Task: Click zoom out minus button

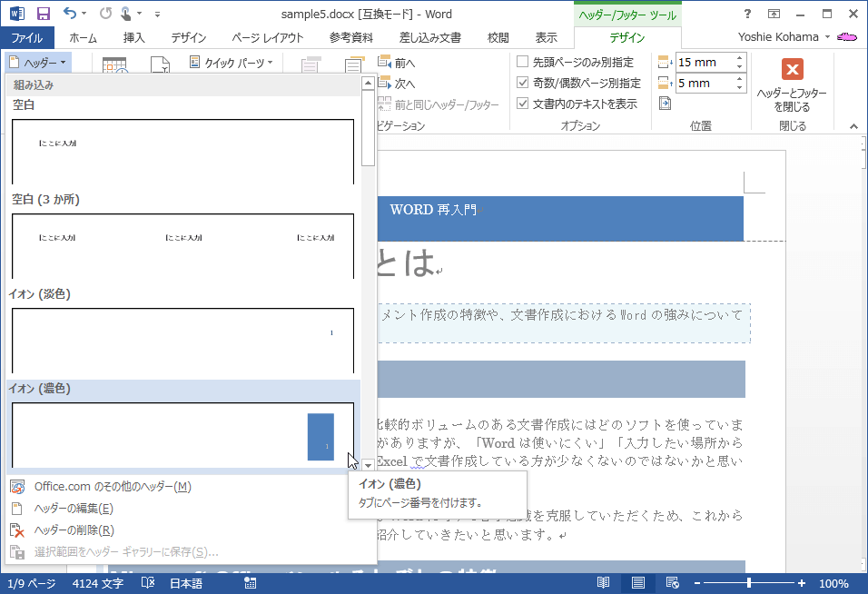Action: [x=697, y=583]
